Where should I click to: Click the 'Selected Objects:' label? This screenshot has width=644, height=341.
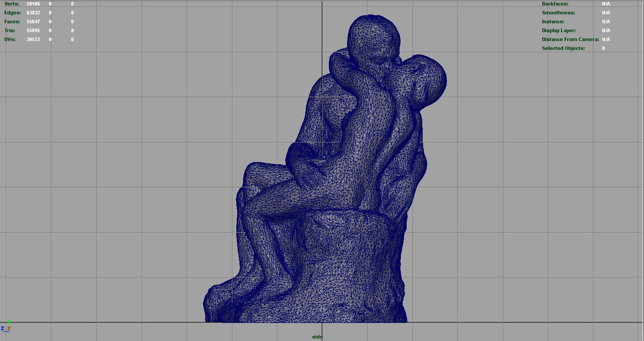coord(563,48)
